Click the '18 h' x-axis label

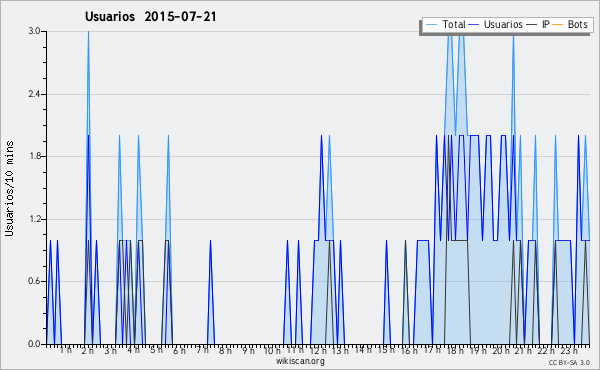tap(455, 351)
